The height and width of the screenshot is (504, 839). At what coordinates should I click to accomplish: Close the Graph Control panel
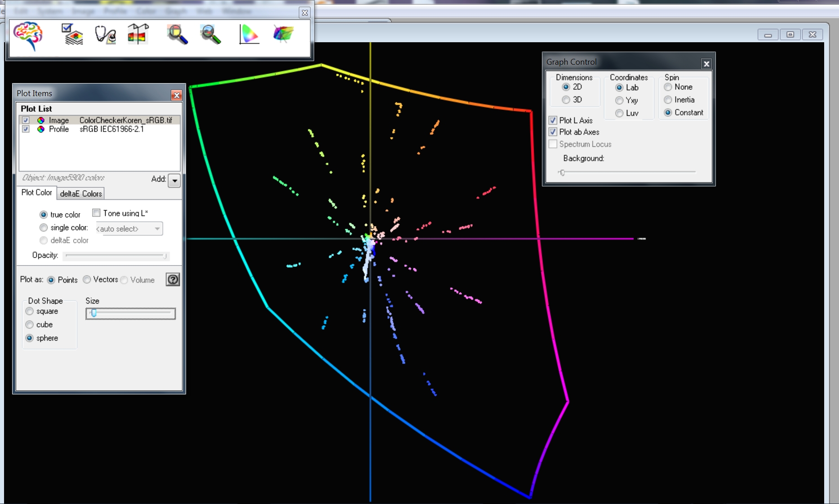[x=706, y=64]
